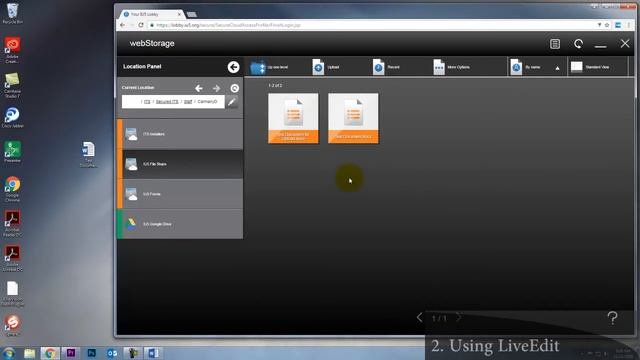Open the Windows Start menu
The width and height of the screenshot is (640, 360).
(x=8, y=353)
